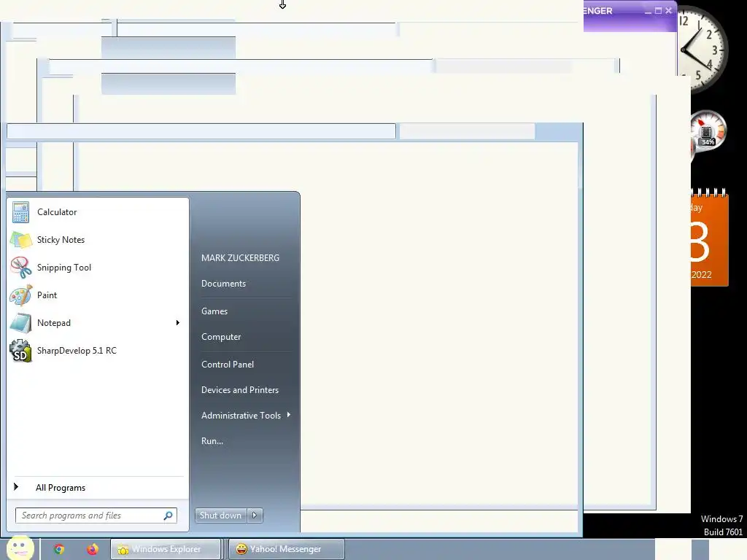Switch to Yahoo! Messenger taskbar button
The height and width of the screenshot is (560, 747).
point(286,549)
